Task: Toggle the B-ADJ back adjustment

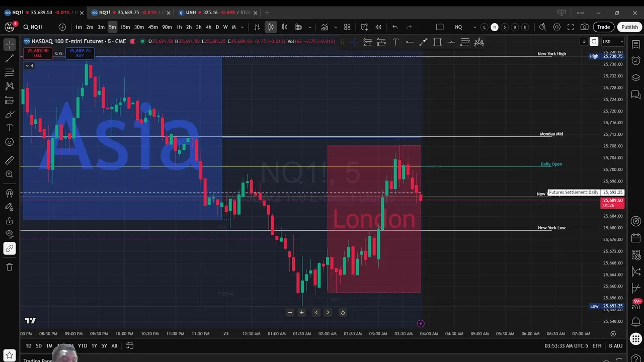Action: [616, 346]
